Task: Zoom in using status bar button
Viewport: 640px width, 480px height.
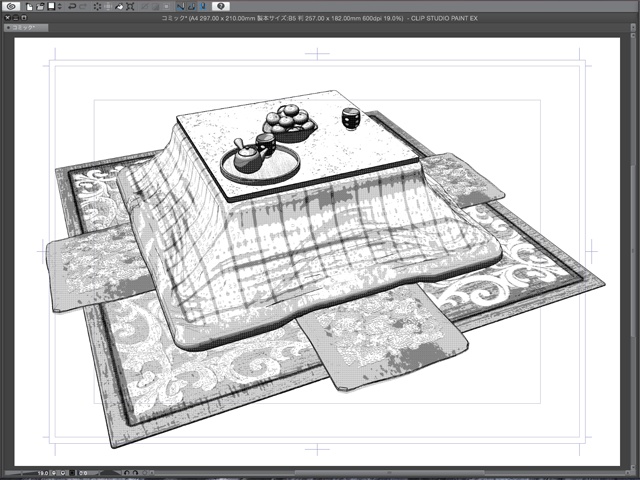Action: click(x=63, y=473)
